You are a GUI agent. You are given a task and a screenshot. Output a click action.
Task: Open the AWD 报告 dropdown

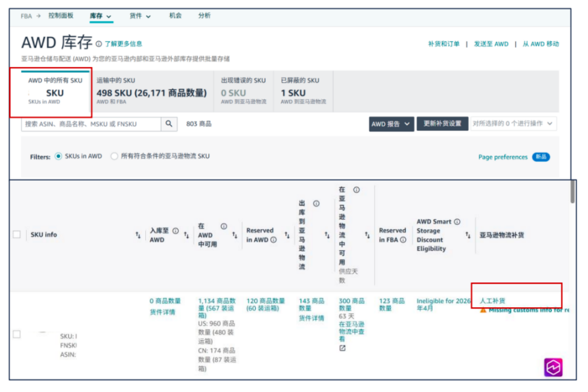tap(391, 124)
